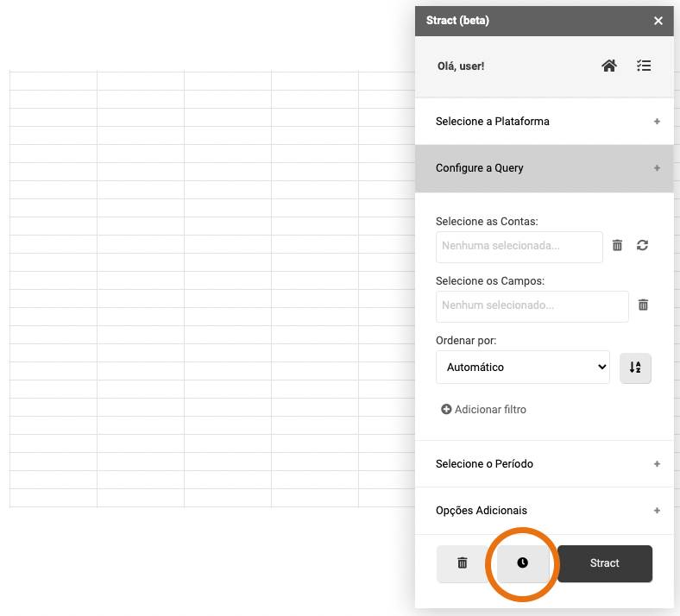Toggle sort direction button
Screen dimensions: 680x616
(x=635, y=368)
